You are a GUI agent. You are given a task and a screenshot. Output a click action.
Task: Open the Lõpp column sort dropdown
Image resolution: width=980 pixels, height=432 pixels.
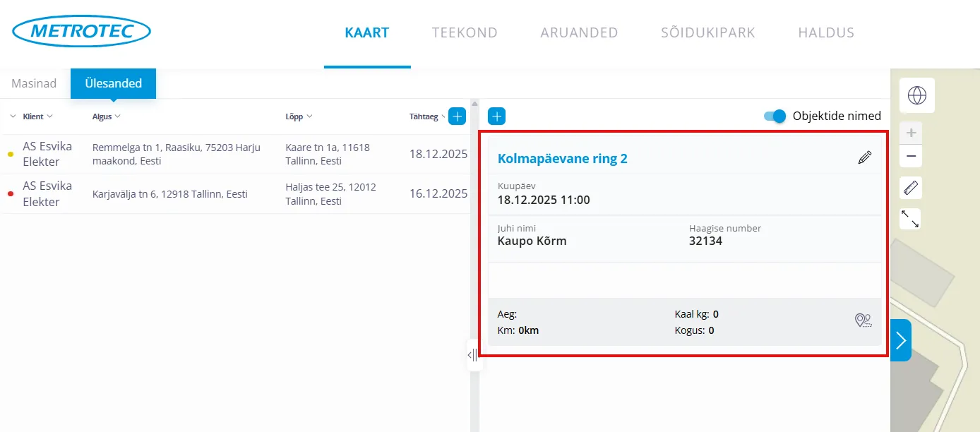299,116
